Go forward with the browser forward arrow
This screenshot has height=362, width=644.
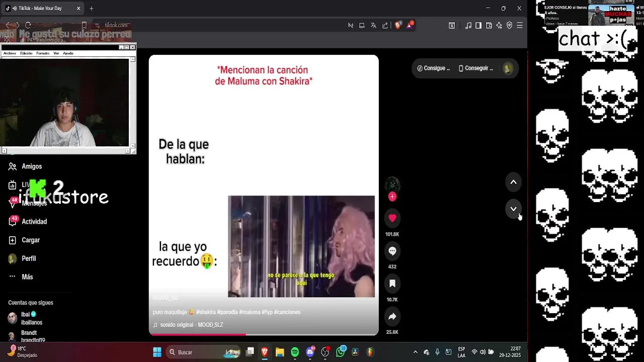[x=18, y=25]
